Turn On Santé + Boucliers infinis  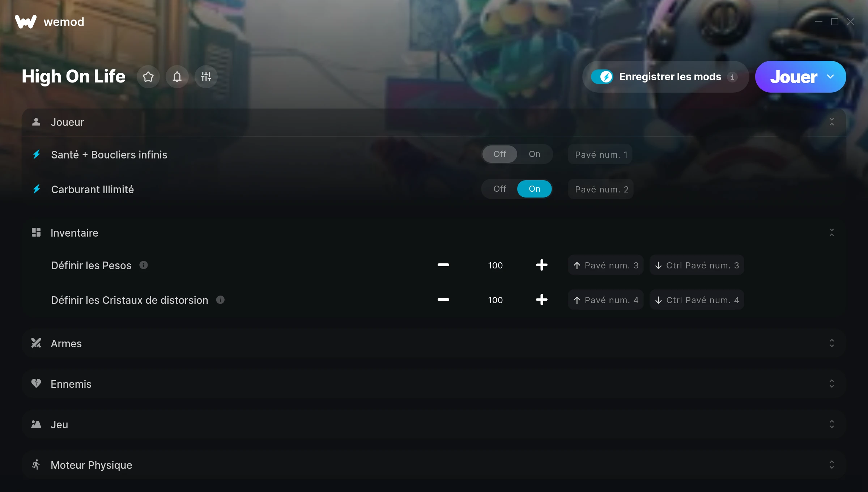534,154
